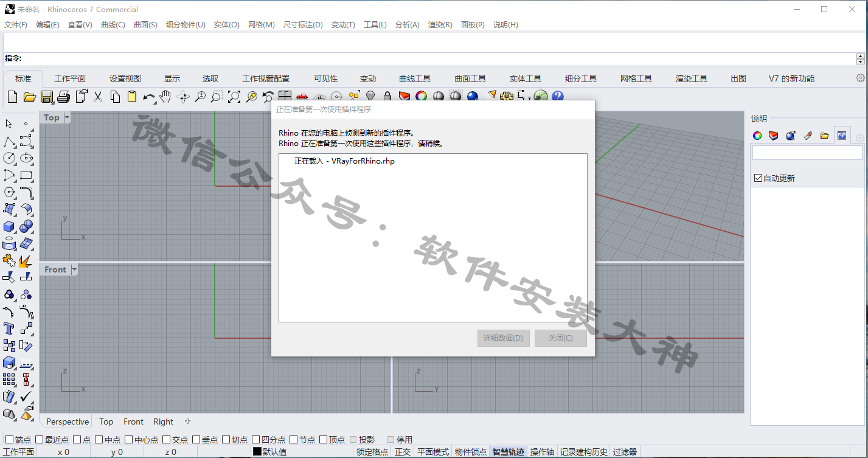868x458 pixels.
Task: Open the Top viewport title dropdown arrow
Action: click(x=67, y=117)
